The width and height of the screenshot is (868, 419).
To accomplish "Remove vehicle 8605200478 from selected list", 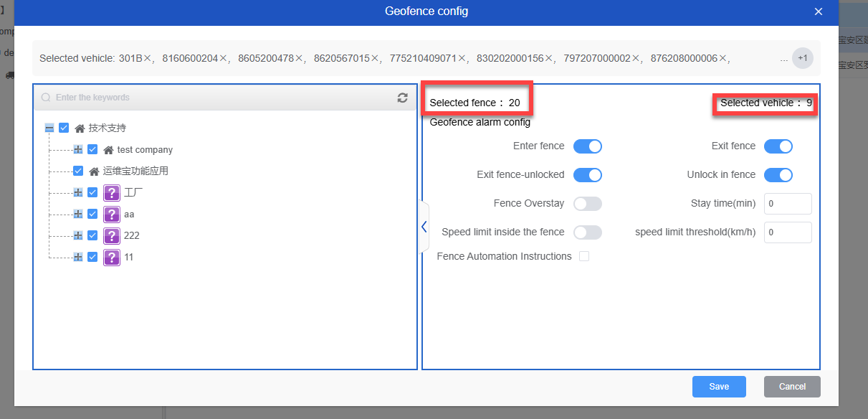I will click(299, 58).
